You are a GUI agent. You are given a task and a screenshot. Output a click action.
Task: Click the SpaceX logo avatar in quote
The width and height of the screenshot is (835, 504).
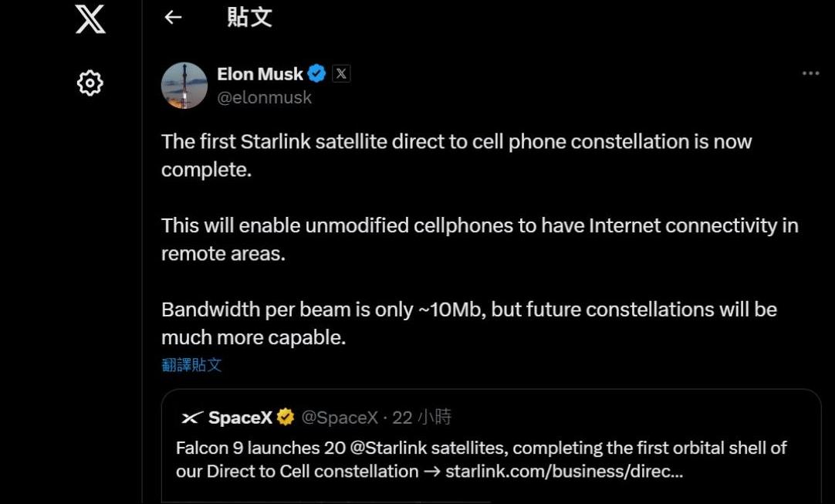(x=191, y=418)
